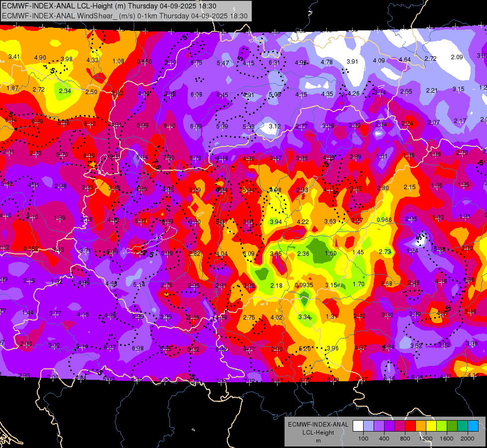Click the shear value 3.94
The height and width of the screenshot is (448, 487).
click(x=276, y=222)
